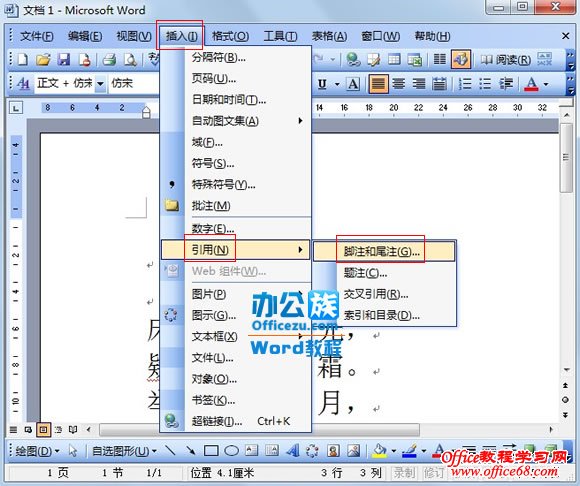Open the 格式(O) menu
The image size is (580, 486).
(230, 36)
